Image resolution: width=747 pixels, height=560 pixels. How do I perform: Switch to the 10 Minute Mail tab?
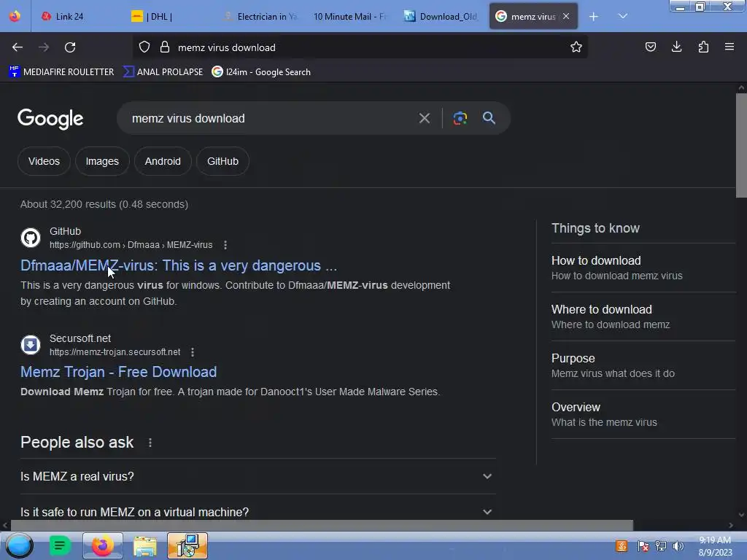[350, 17]
